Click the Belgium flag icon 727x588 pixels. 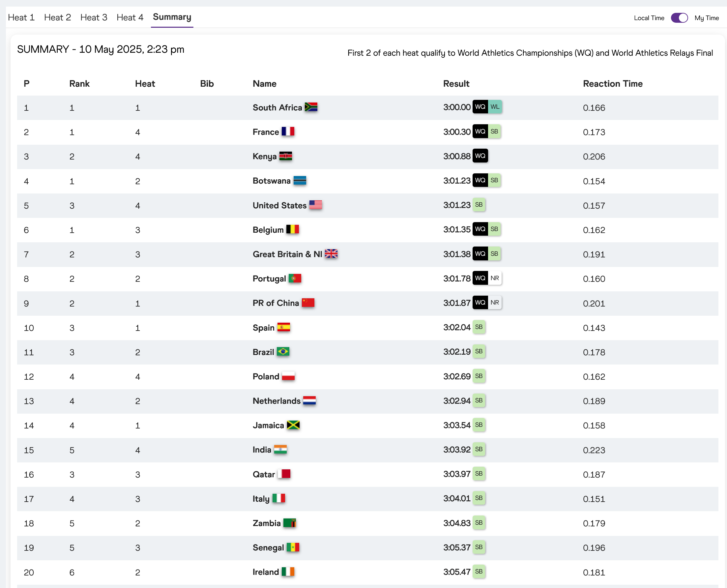[x=293, y=229]
